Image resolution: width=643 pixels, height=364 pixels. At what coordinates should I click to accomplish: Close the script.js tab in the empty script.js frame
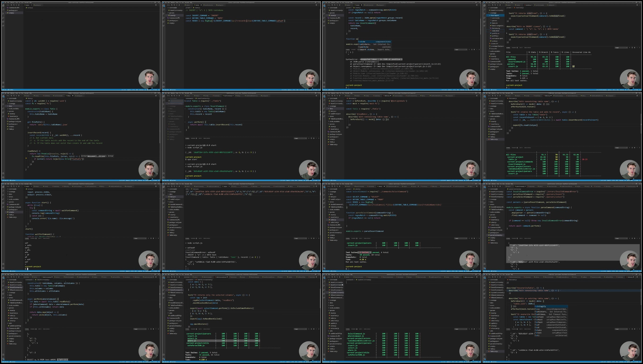pos(31,5)
